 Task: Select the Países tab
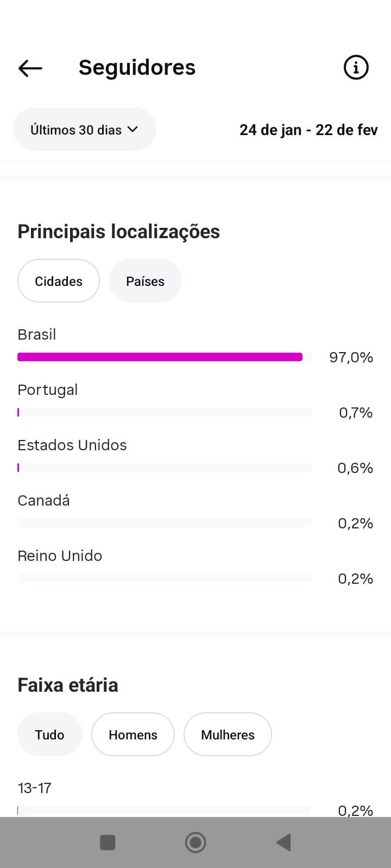point(145,281)
